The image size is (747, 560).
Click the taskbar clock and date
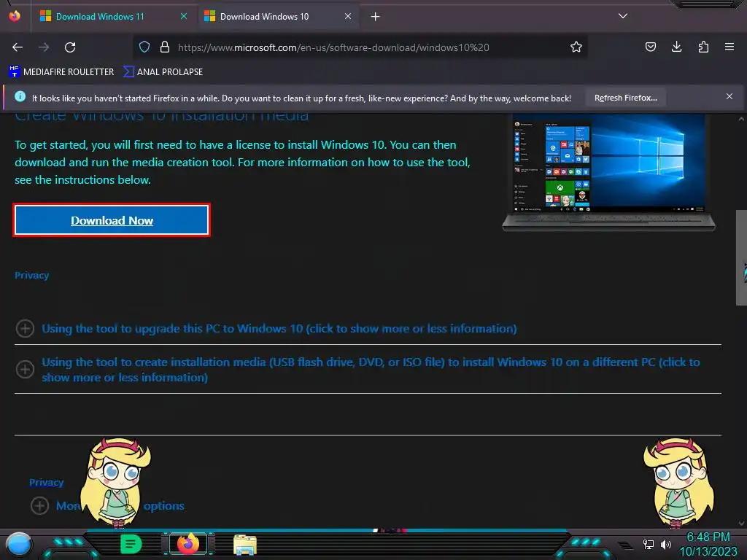click(708, 544)
